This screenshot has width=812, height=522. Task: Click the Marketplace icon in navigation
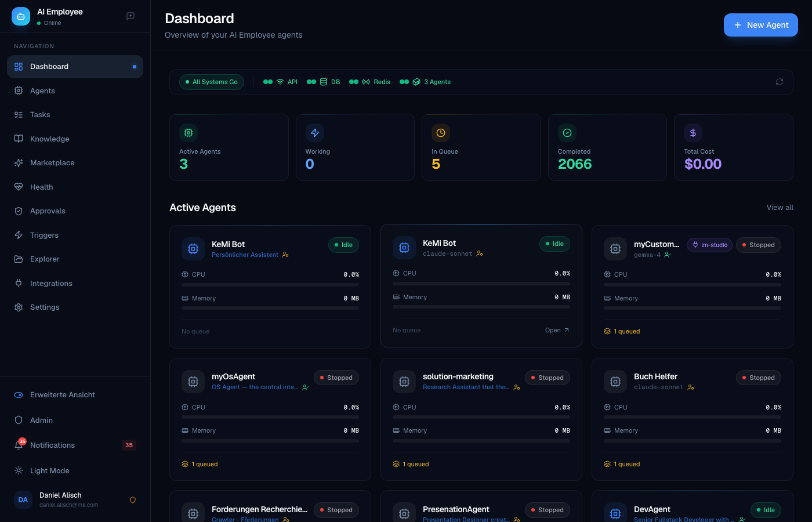pos(18,163)
